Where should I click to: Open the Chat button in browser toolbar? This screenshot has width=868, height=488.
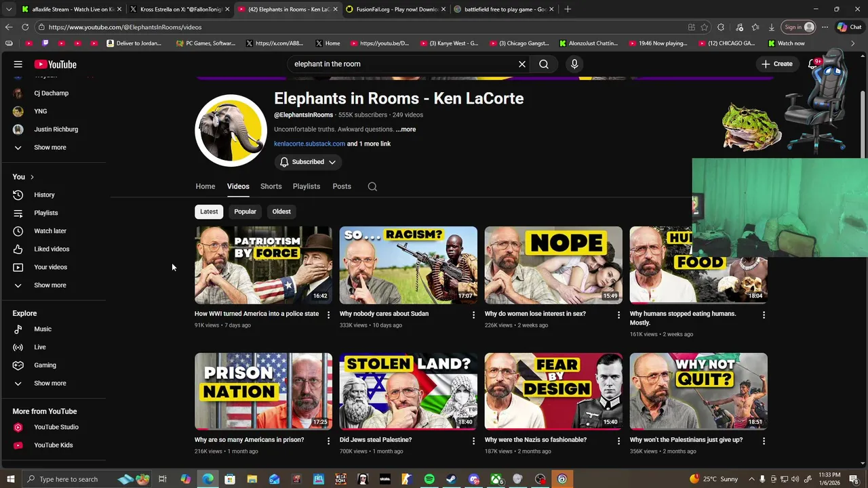(x=849, y=27)
